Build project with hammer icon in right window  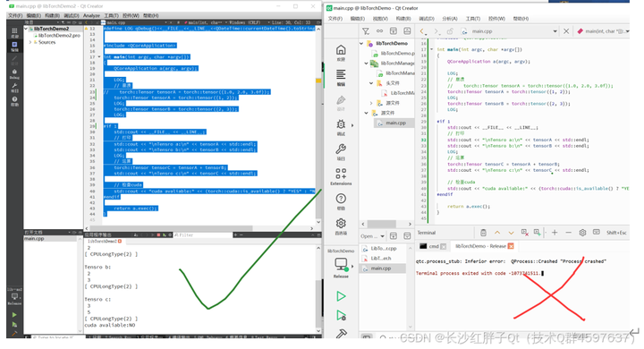pos(341,334)
